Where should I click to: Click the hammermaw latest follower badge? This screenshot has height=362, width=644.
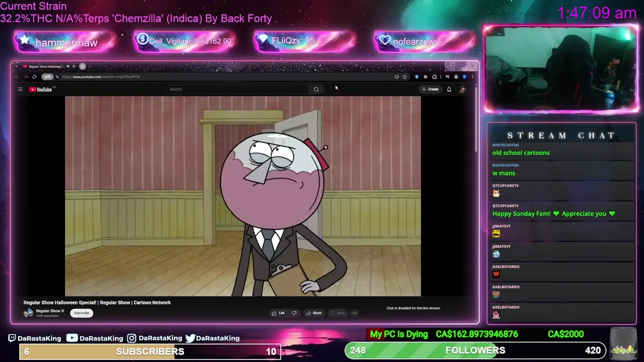click(x=65, y=42)
